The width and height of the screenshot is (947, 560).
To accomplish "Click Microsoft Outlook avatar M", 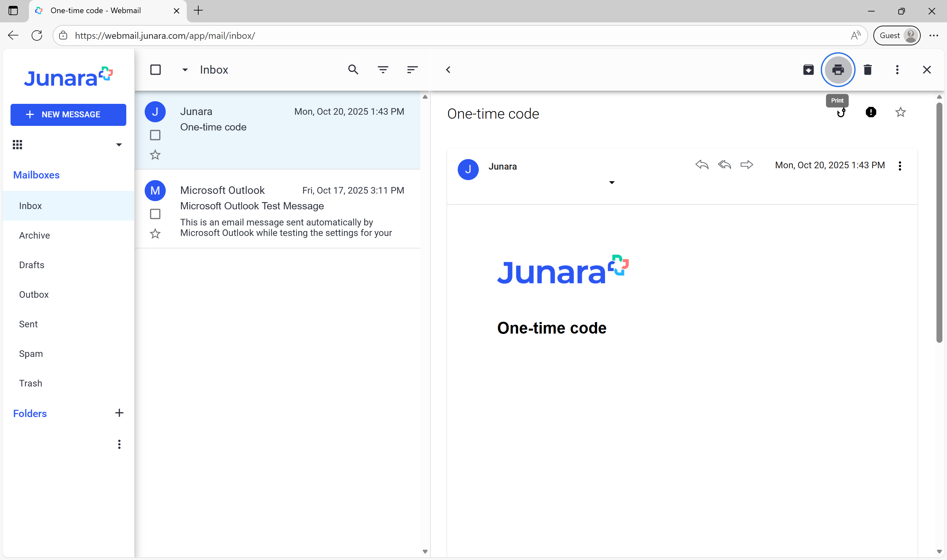I will [155, 191].
